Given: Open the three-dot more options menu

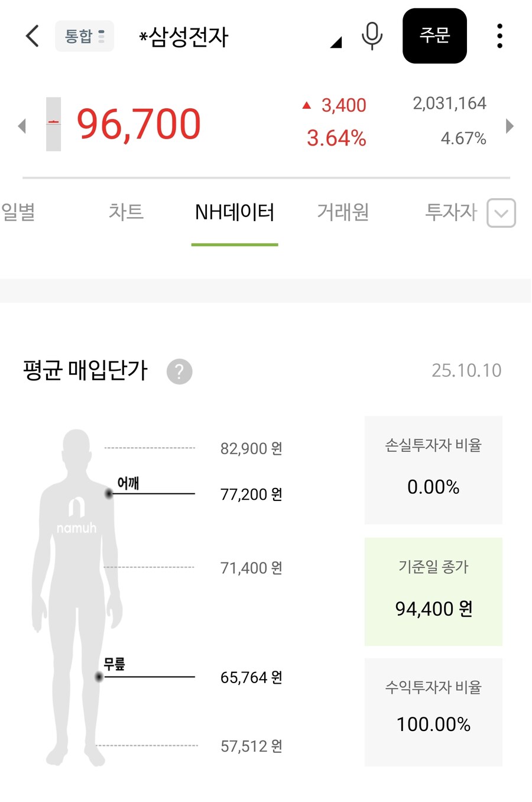Looking at the screenshot, I should pos(499,36).
